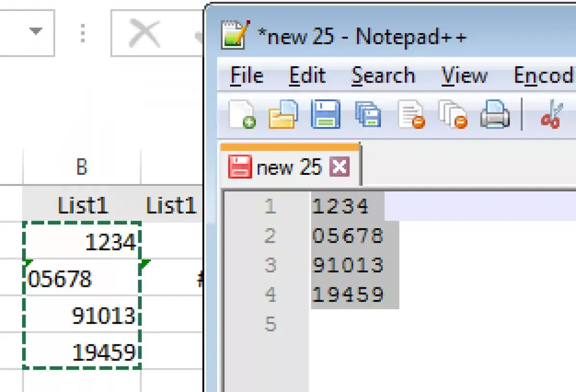Image resolution: width=576 pixels, height=392 pixels.
Task: Open the View menu
Action: (465, 76)
